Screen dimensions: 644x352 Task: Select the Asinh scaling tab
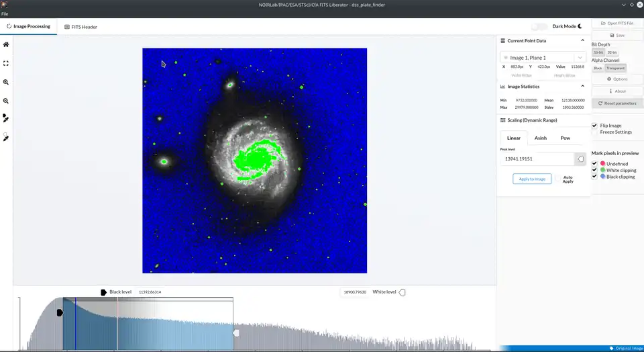point(540,138)
